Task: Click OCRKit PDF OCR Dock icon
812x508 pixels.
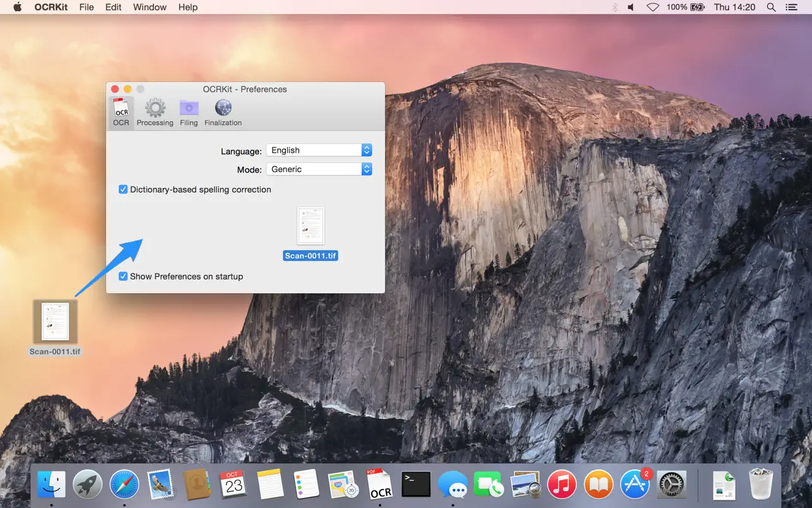Action: pyautogui.click(x=380, y=484)
